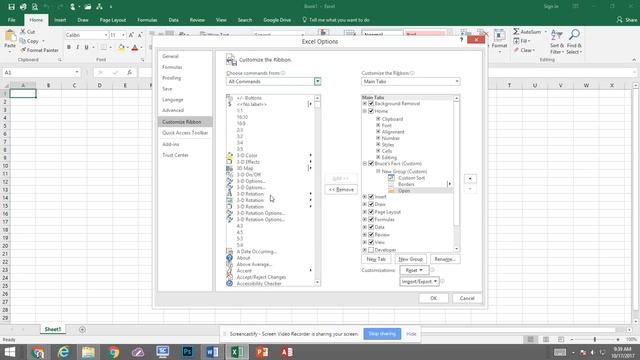The image size is (640, 360).
Task: Click the Font Color red A swatch
Action: pos(135,48)
